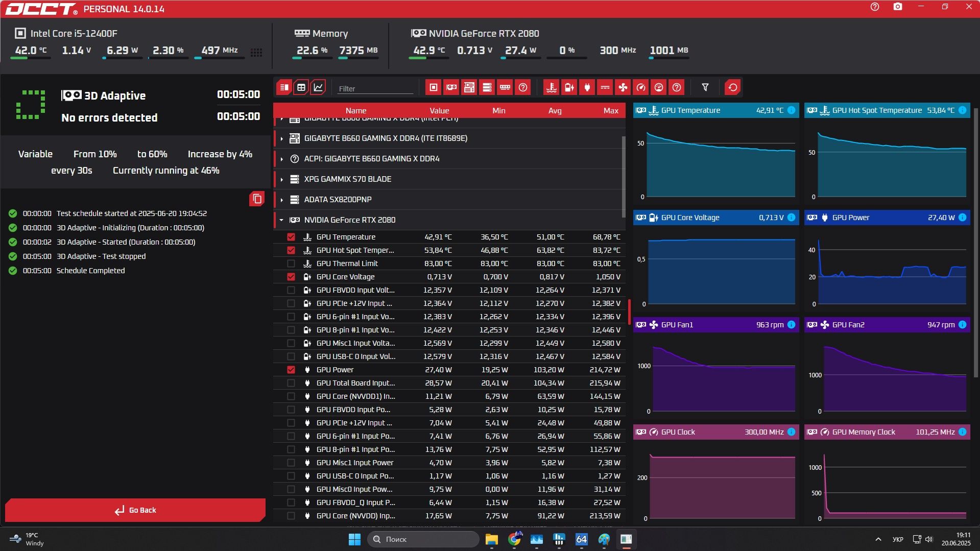Check the GPU PCIe +12V Input voltage checkbox
The height and width of the screenshot is (551, 980).
(x=291, y=303)
